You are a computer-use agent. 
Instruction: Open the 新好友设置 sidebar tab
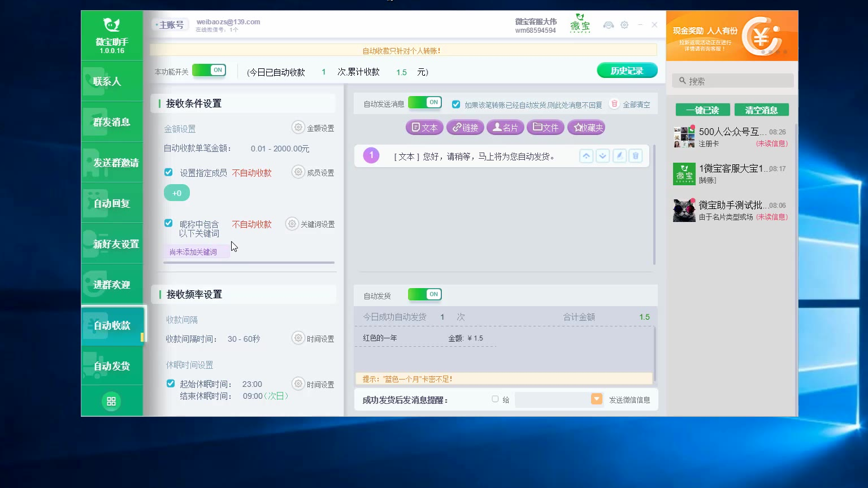point(112,244)
